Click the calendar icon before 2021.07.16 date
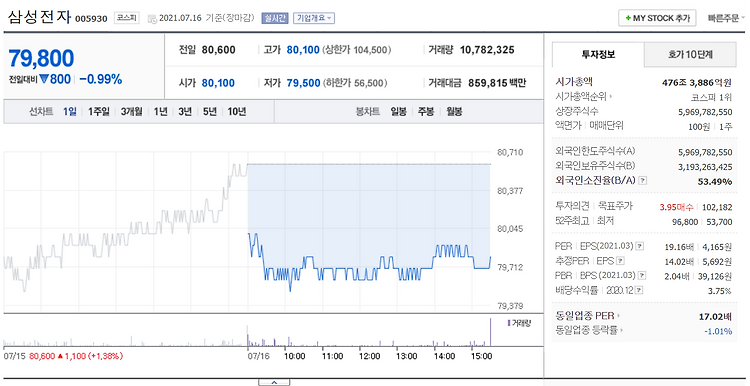This screenshot has width=750, height=386. pyautogui.click(x=152, y=19)
